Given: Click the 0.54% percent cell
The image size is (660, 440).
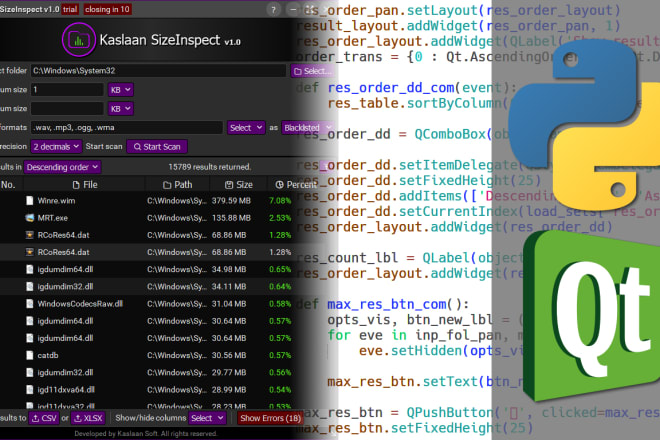Looking at the screenshot, I should coord(280,390).
